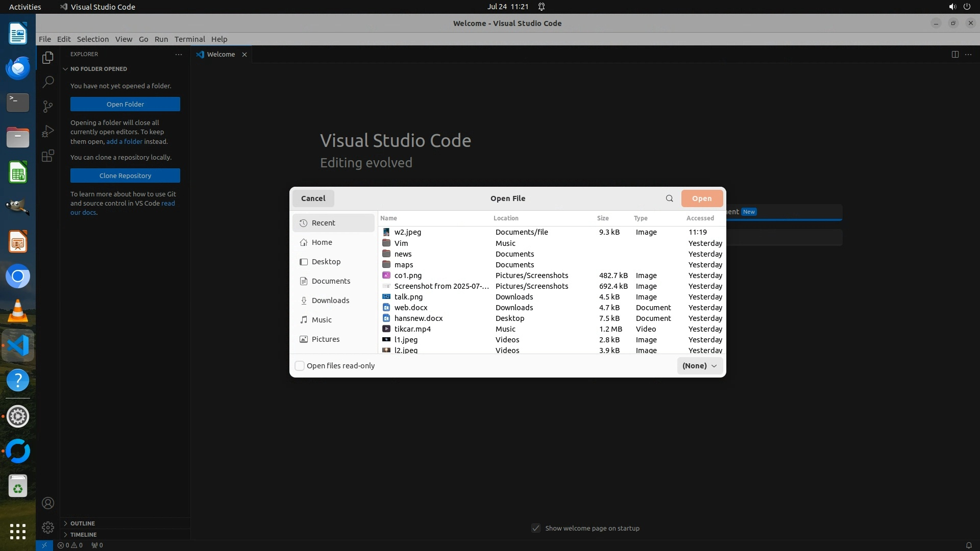Expand the Outline section
The height and width of the screenshot is (551, 980).
click(x=82, y=523)
